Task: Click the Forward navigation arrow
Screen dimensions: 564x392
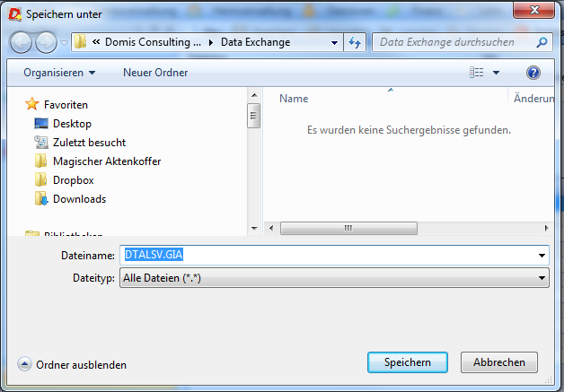Action: tap(46, 42)
